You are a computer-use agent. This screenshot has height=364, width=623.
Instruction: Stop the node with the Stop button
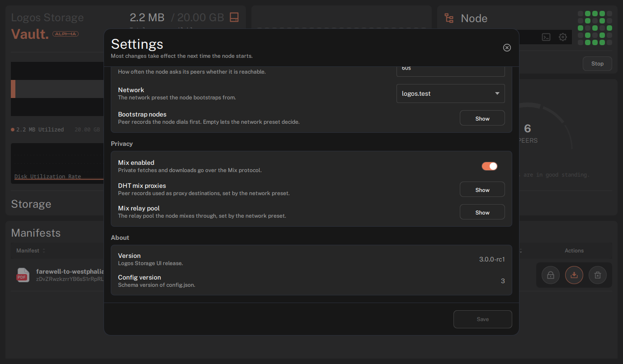[x=597, y=64]
